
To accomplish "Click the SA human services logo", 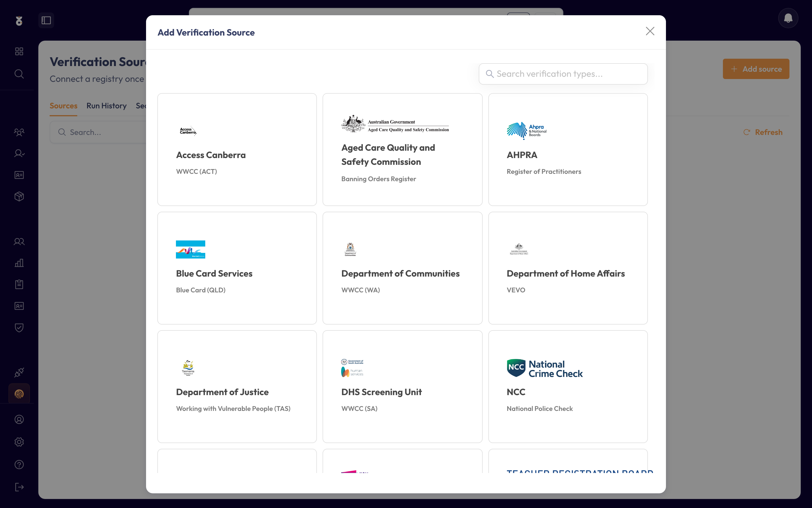I will [x=352, y=368].
